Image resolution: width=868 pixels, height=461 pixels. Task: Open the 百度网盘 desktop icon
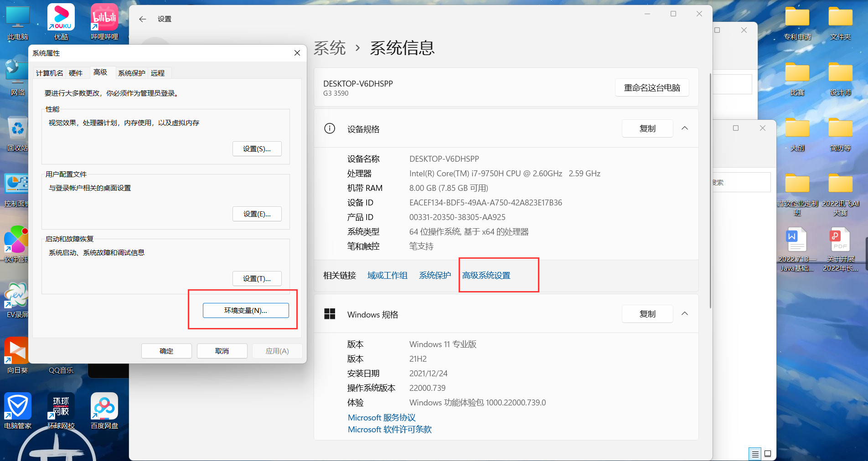pos(104,411)
